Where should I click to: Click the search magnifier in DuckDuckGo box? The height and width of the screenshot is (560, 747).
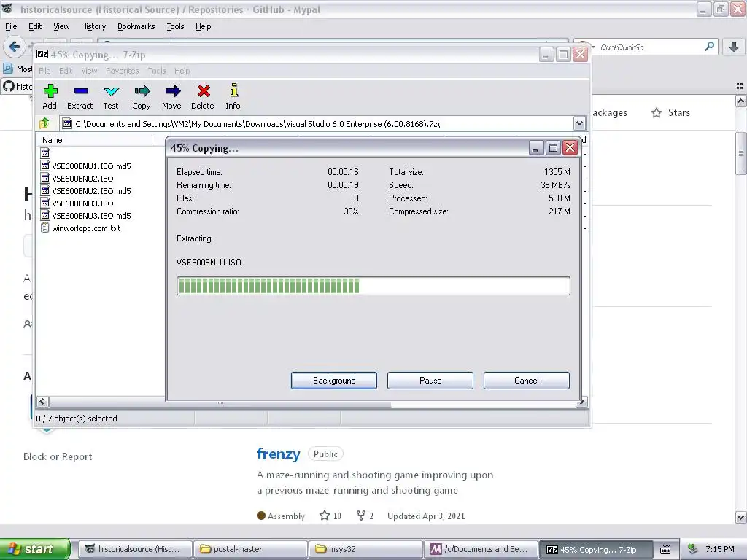pos(709,47)
